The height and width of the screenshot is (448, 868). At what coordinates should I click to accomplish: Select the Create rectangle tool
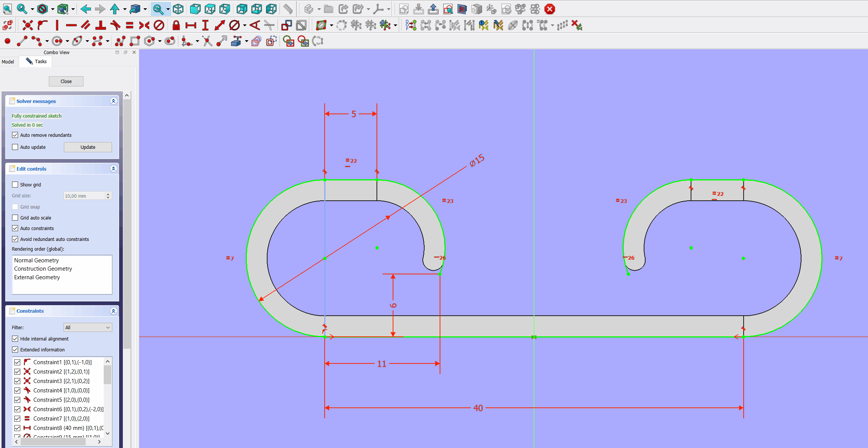click(135, 41)
